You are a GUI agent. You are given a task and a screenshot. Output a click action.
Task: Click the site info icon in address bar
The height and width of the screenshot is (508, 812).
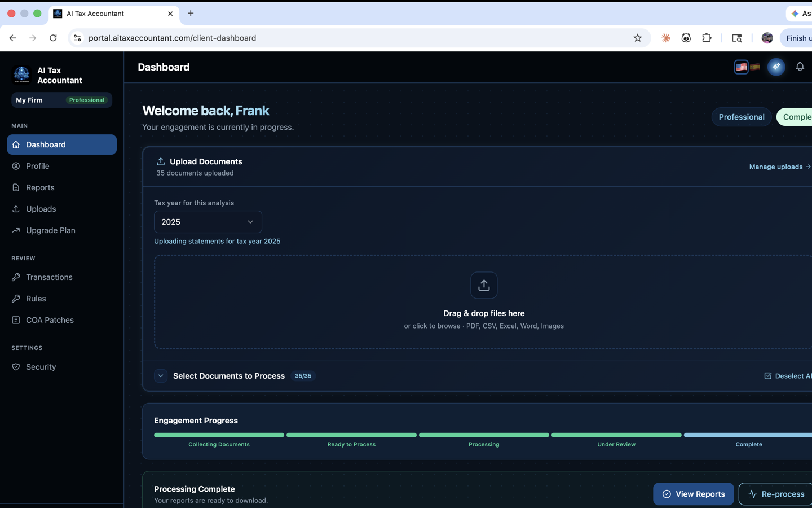[78, 38]
